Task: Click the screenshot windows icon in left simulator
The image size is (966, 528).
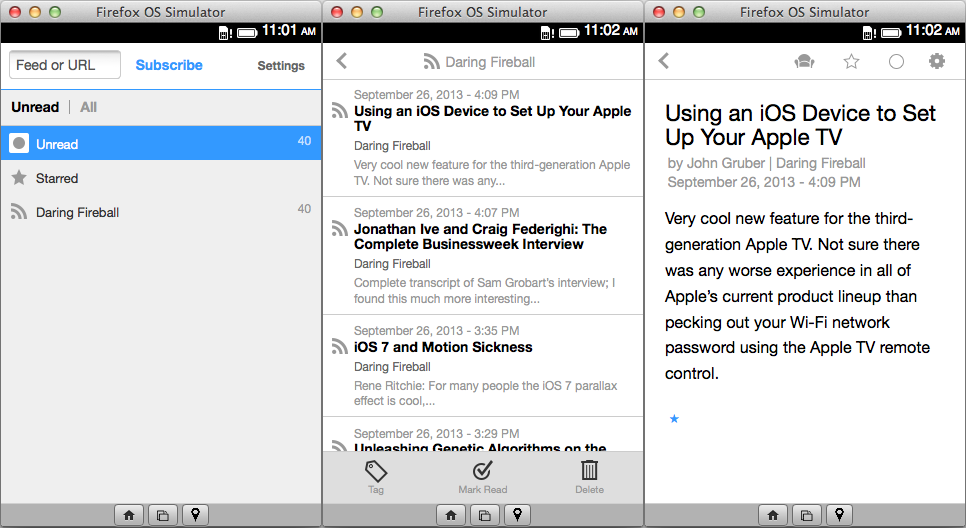Action: point(163,515)
